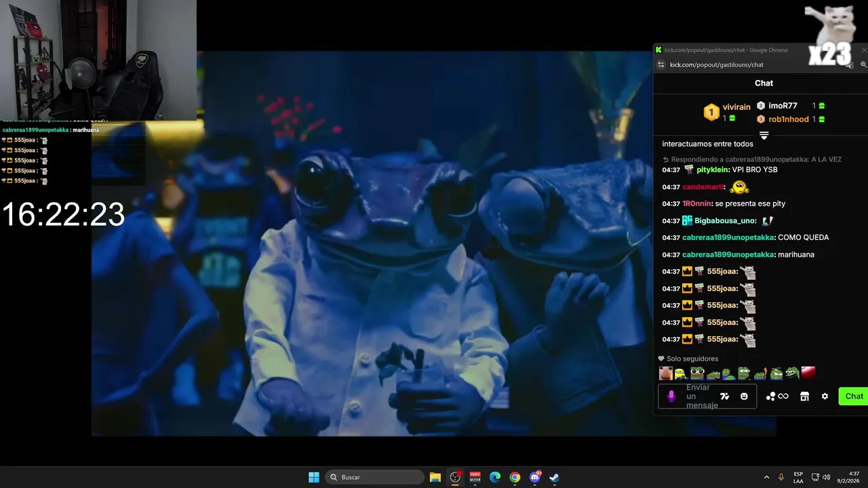Open Google Chrome from taskbar
The height and width of the screenshot is (488, 868).
(515, 477)
